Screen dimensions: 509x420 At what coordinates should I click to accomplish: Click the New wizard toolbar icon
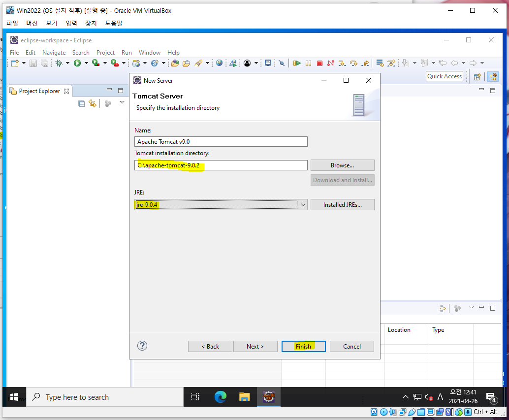click(x=15, y=63)
